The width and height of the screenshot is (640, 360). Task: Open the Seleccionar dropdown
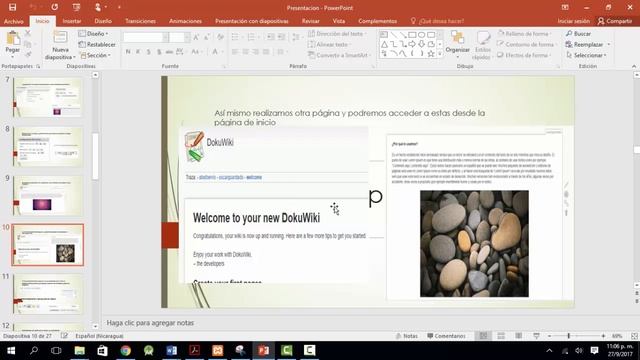586,55
